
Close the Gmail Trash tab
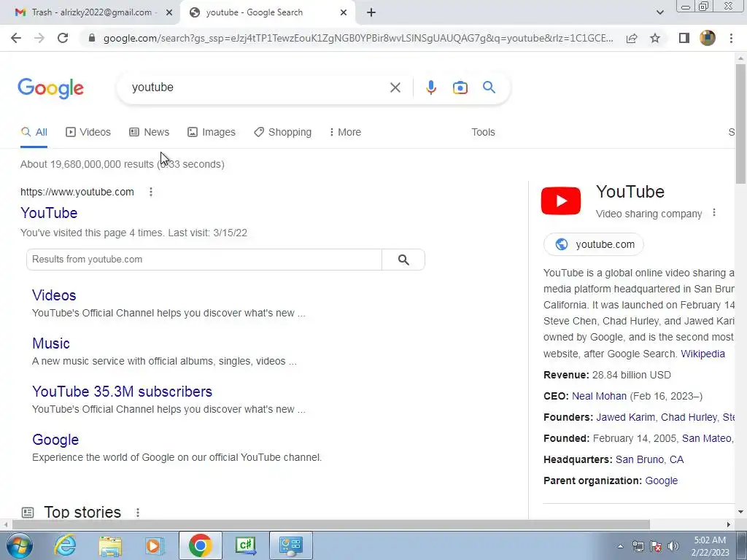[169, 12]
